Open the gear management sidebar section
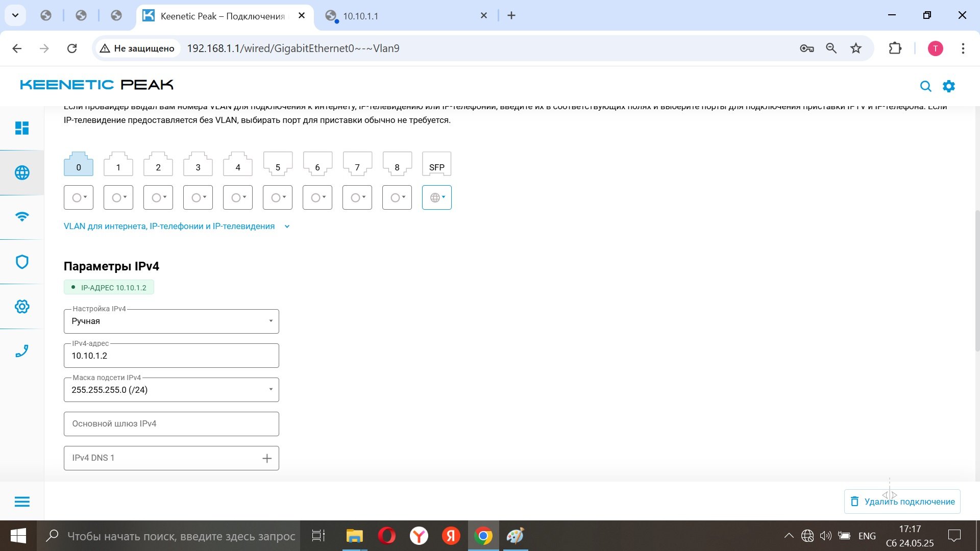Image resolution: width=980 pixels, height=551 pixels. point(22,307)
